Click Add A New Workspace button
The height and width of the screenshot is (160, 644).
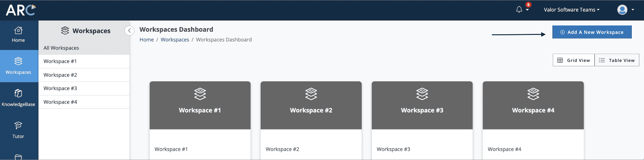pyautogui.click(x=592, y=32)
